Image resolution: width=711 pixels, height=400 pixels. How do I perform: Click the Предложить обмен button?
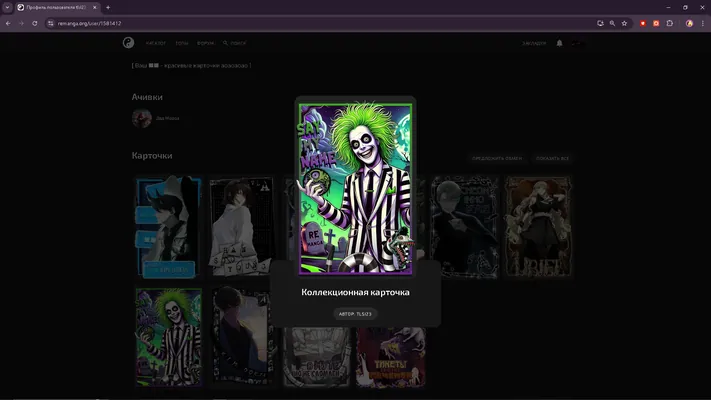tap(497, 158)
